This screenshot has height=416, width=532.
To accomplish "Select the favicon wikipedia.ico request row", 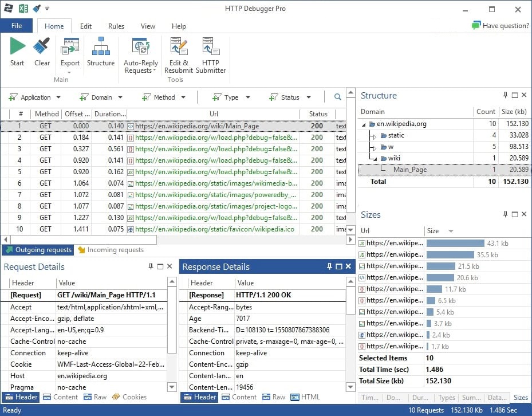I will coord(173,229).
